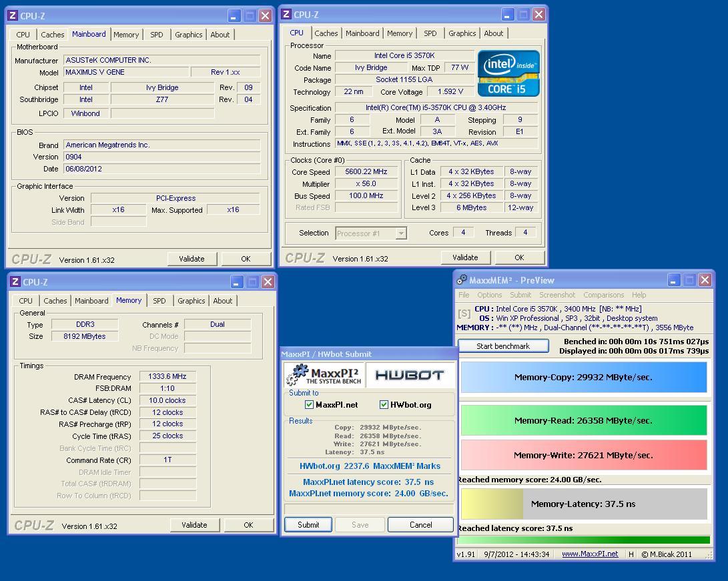Open Caches tab in the CPU window
Image resolution: width=728 pixels, height=581 pixels.
(326, 33)
